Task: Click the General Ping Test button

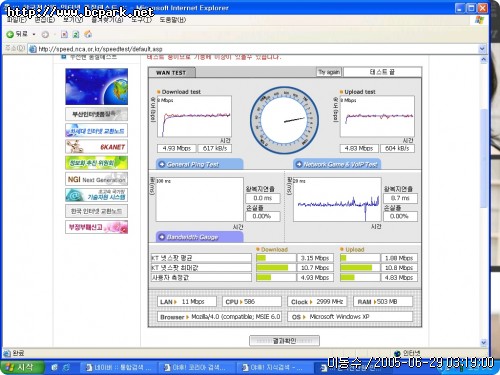Action: tap(199, 164)
